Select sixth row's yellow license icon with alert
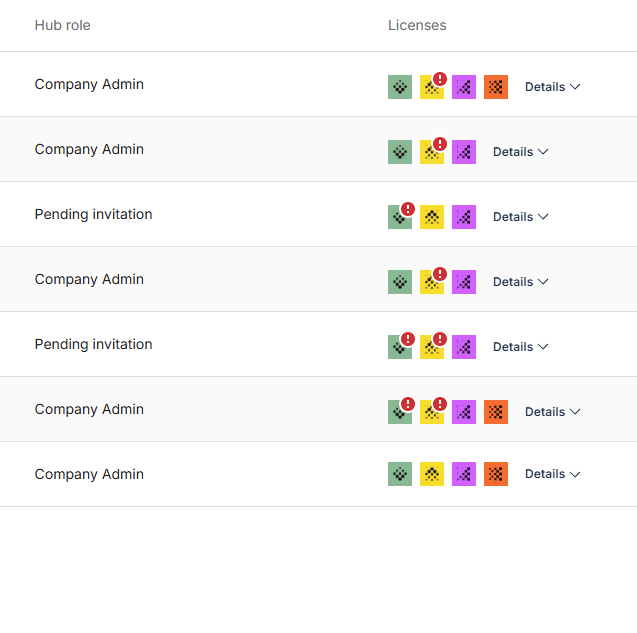This screenshot has height=633, width=637. point(432,412)
